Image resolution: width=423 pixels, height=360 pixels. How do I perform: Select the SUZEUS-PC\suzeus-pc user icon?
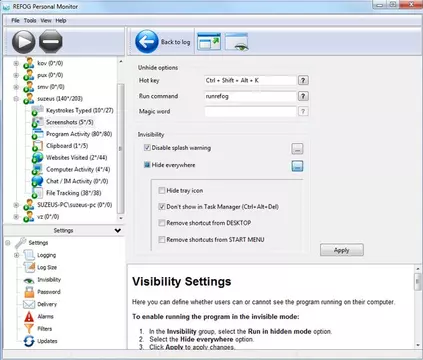pyautogui.click(x=29, y=205)
